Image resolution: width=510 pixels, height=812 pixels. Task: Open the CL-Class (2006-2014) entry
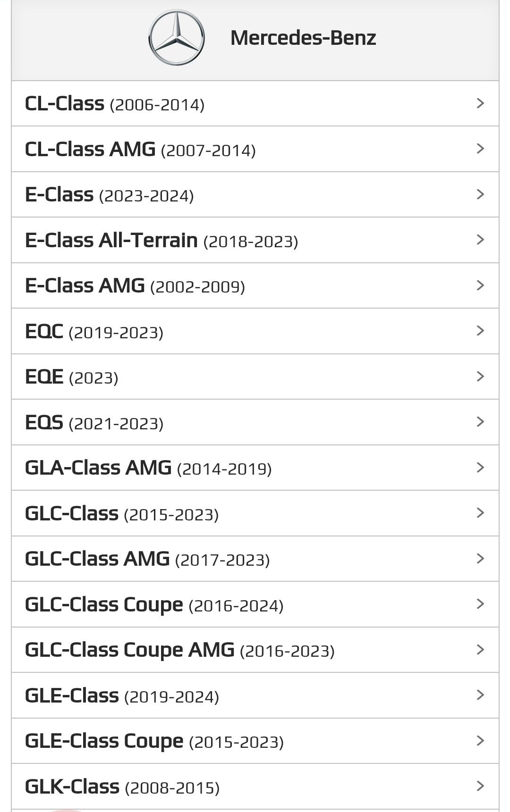(x=255, y=103)
